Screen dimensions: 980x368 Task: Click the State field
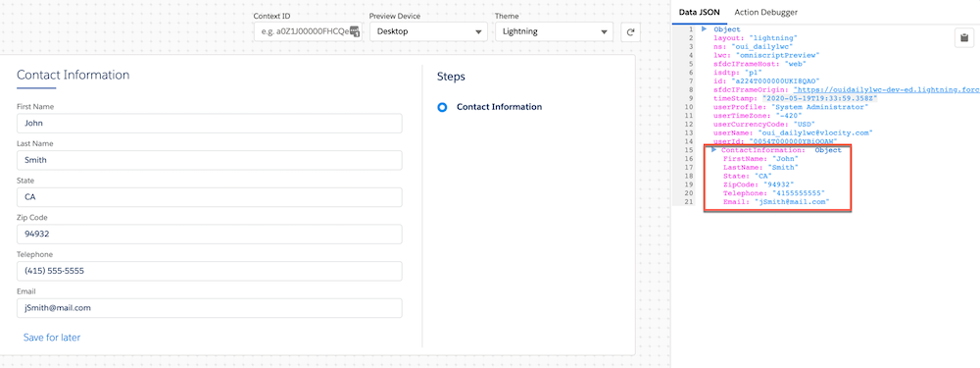(x=210, y=197)
